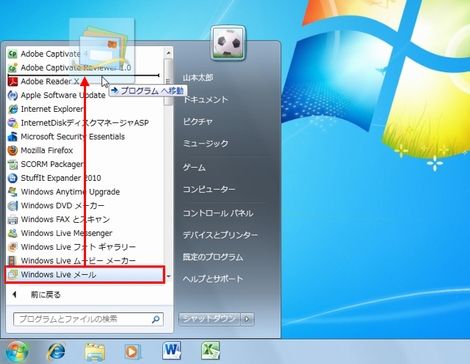Open Windows Media Player from taskbar

click(x=133, y=352)
